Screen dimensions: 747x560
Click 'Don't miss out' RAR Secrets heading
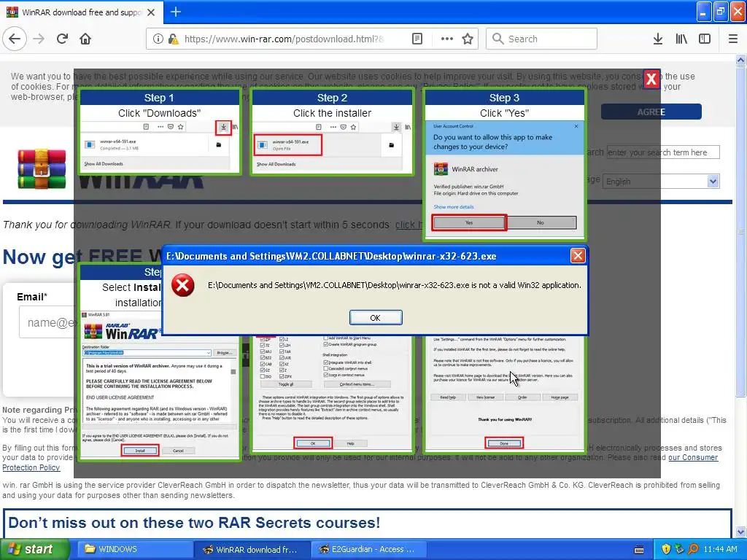194,522
